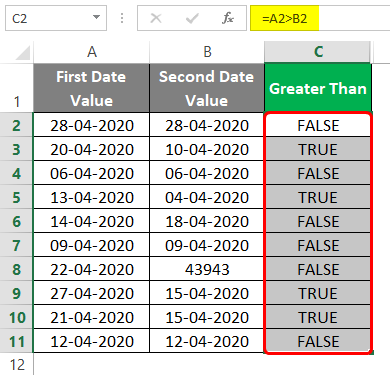This screenshot has height=375, width=390.
Task: Select cell B2 with 28-04-2020
Action: (207, 125)
